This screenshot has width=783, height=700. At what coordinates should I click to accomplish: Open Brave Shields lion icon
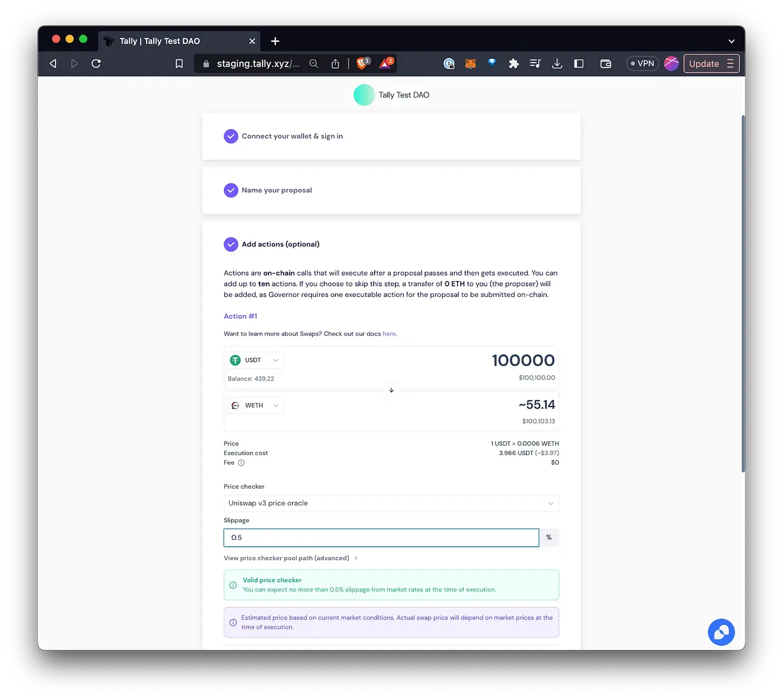[x=362, y=63]
